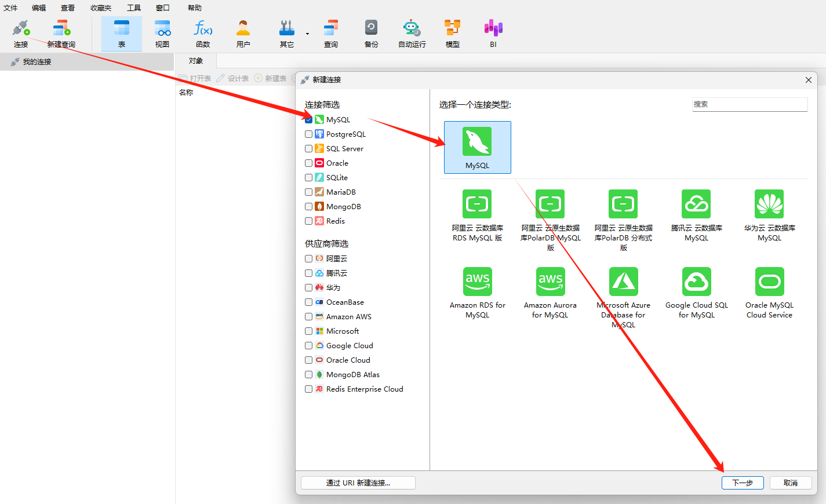Check the 阿里云 vendor filter checkbox
This screenshot has width=826, height=504.
click(309, 259)
